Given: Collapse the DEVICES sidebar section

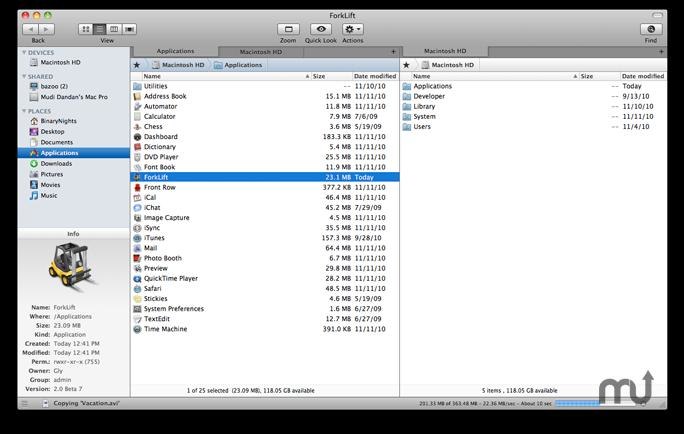Looking at the screenshot, I should pos(24,52).
